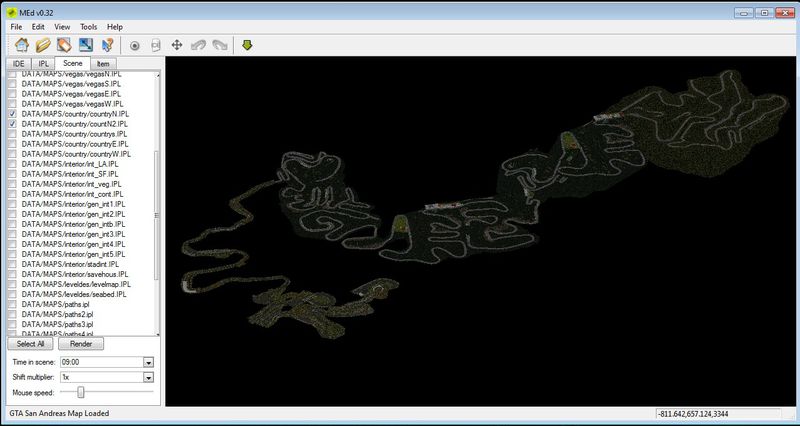Select DATA/MAPS/interior/gen_int1.IPL text
This screenshot has height=426, width=800.
pyautogui.click(x=73, y=204)
